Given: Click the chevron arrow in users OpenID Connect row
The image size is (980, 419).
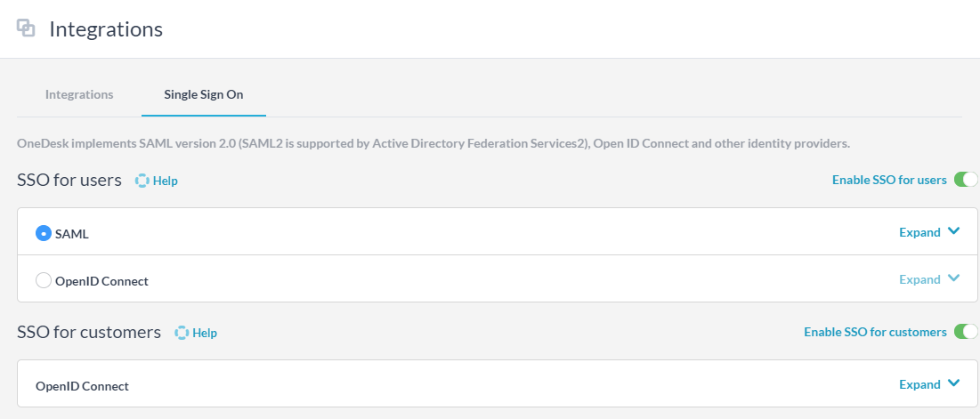Looking at the screenshot, I should click(x=954, y=278).
